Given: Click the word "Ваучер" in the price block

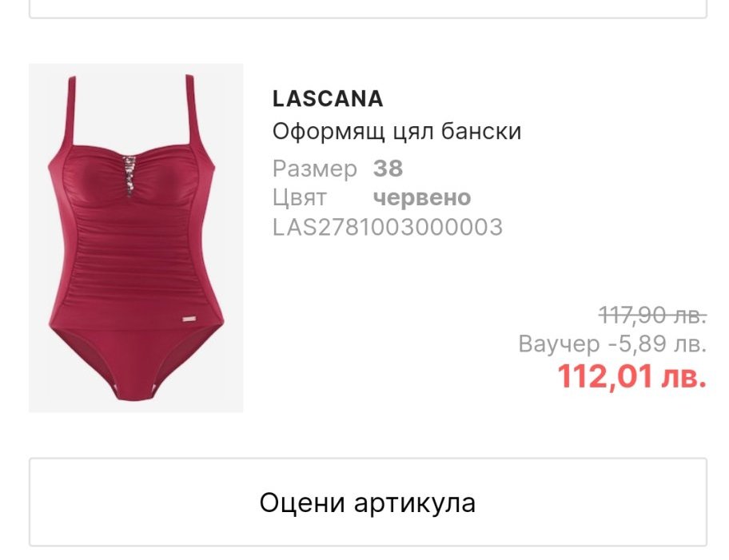Looking at the screenshot, I should pyautogui.click(x=559, y=344).
